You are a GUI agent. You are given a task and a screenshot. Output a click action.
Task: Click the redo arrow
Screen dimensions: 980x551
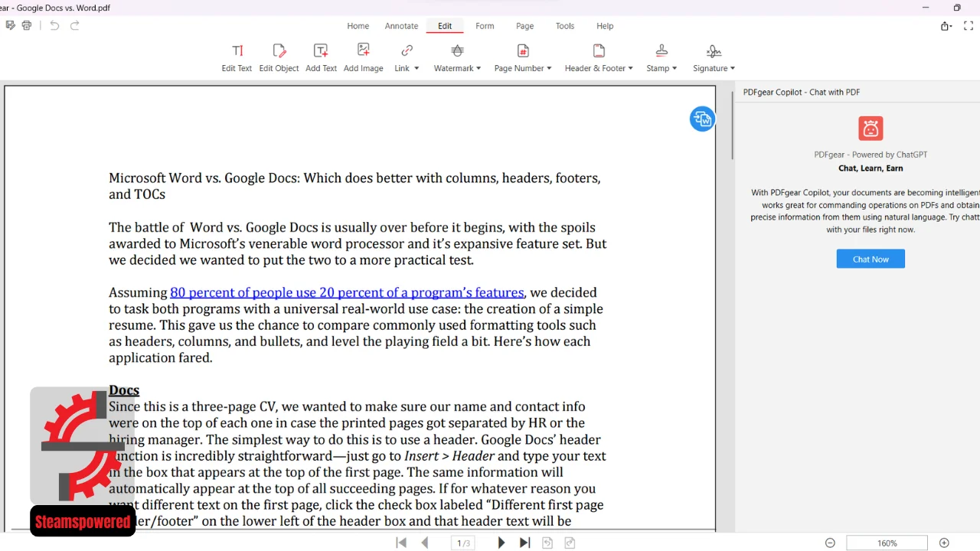pyautogui.click(x=75, y=25)
